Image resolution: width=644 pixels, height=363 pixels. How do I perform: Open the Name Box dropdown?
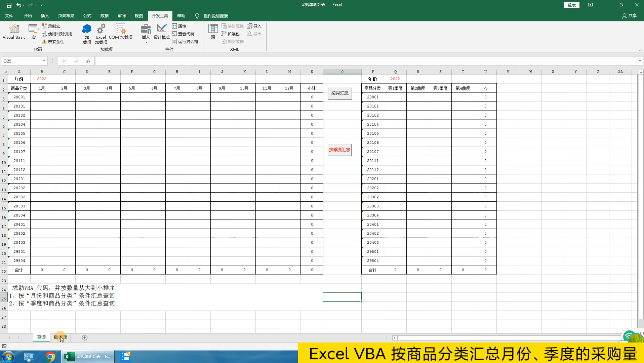[44, 61]
